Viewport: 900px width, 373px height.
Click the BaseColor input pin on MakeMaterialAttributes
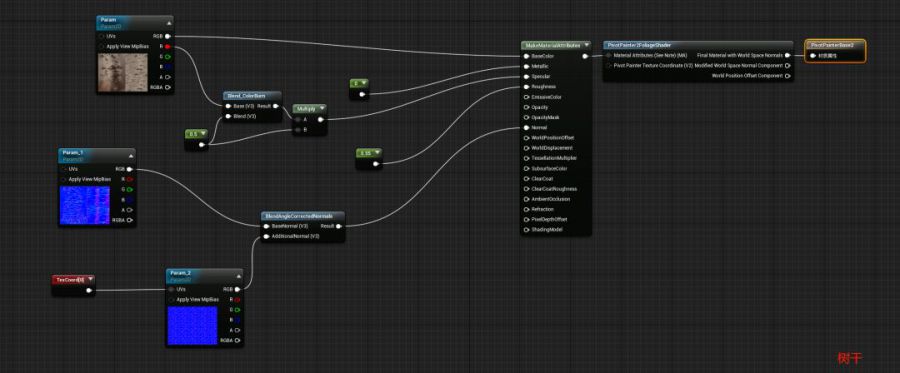[x=526, y=56]
